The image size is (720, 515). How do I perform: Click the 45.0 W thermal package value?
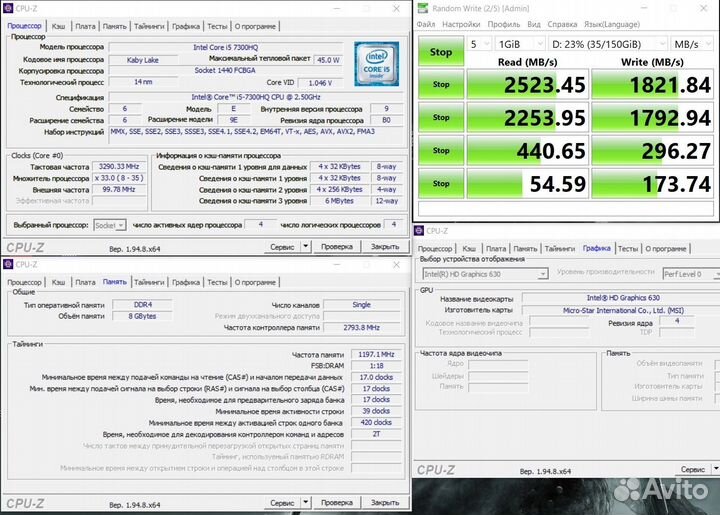[328, 60]
